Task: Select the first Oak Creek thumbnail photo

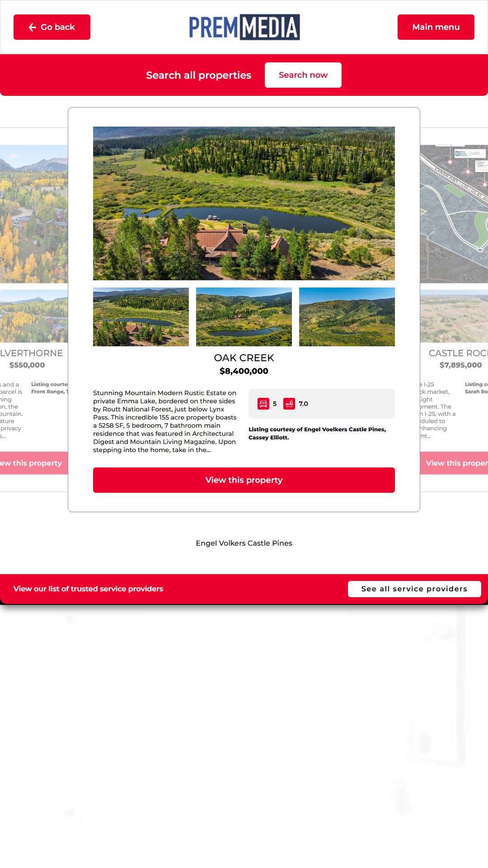Action: 141,317
